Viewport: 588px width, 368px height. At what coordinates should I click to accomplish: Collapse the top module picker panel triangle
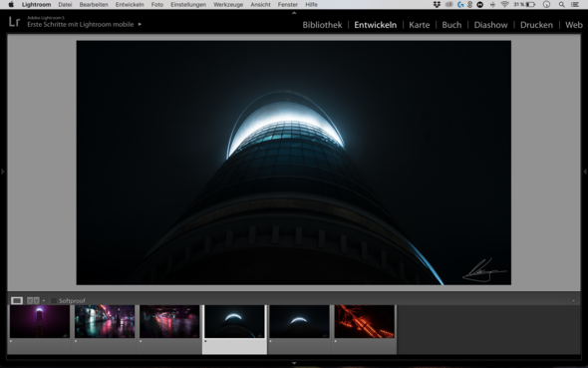pos(294,12)
